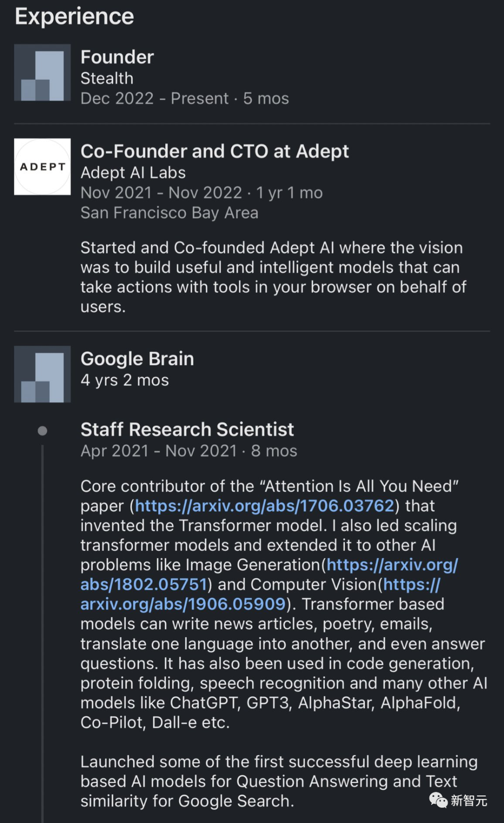Open the arxiv.org/abs/1706.03762 link
The height and width of the screenshot is (823, 504).
pos(265,506)
